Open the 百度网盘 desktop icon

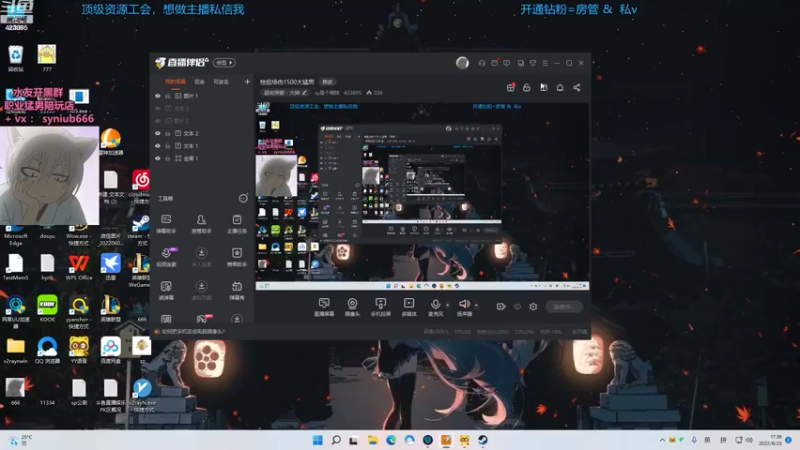[110, 350]
